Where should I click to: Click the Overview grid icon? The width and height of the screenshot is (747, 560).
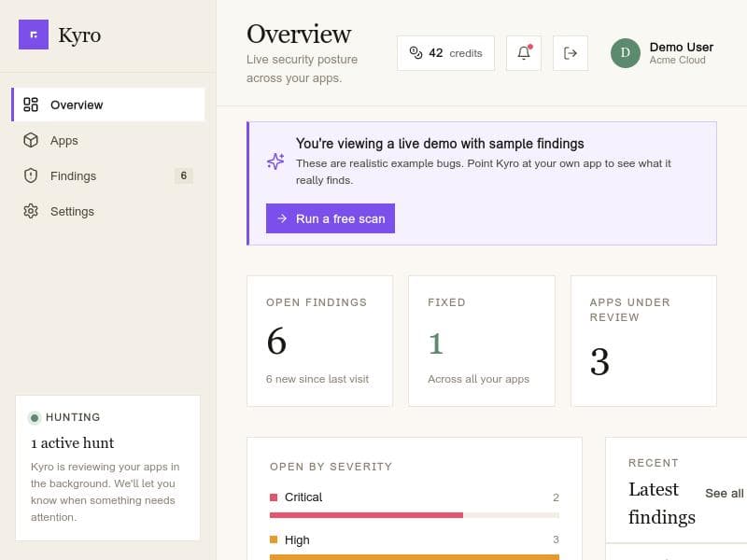click(x=31, y=105)
